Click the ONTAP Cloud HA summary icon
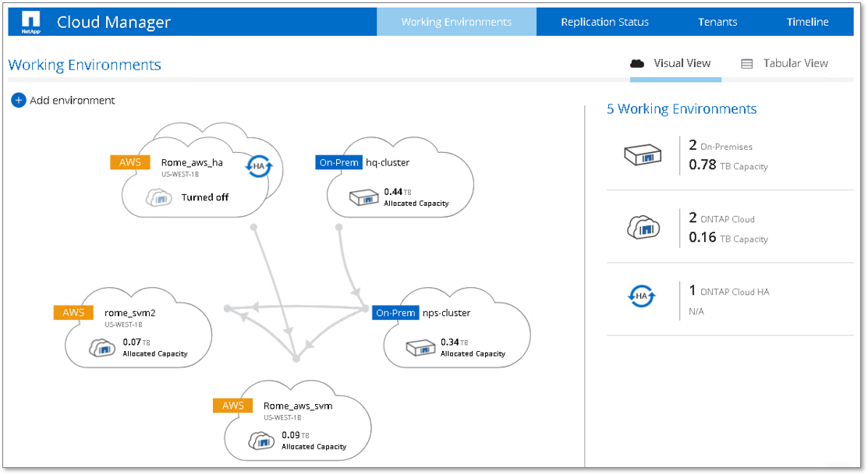The width and height of the screenshot is (868, 475). [642, 296]
